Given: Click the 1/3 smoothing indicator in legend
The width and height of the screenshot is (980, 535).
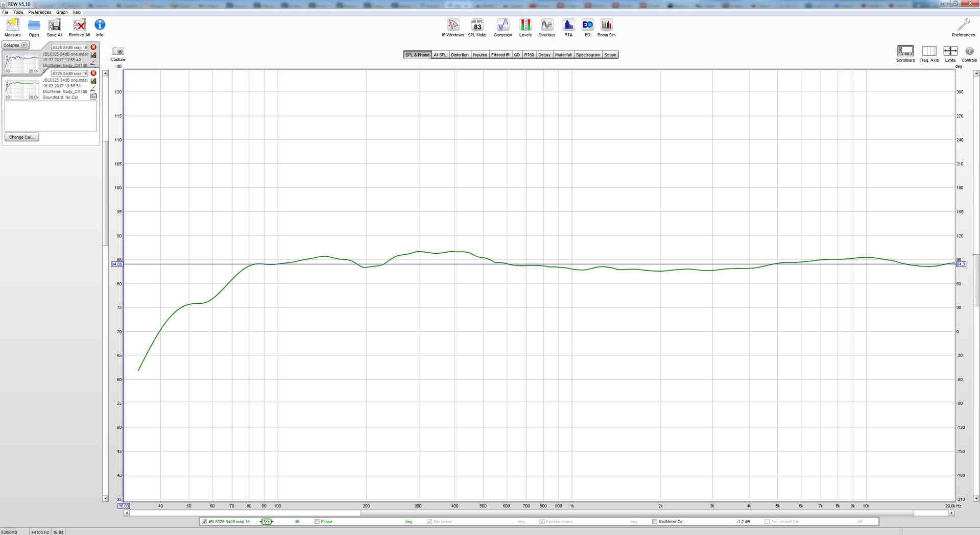Looking at the screenshot, I should [266, 522].
